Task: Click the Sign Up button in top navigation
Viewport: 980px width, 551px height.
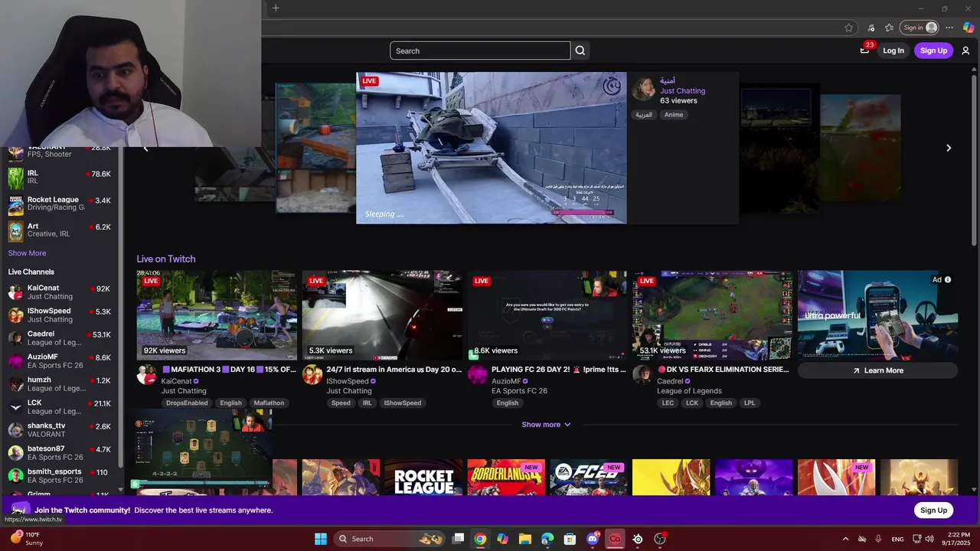Action: click(933, 51)
